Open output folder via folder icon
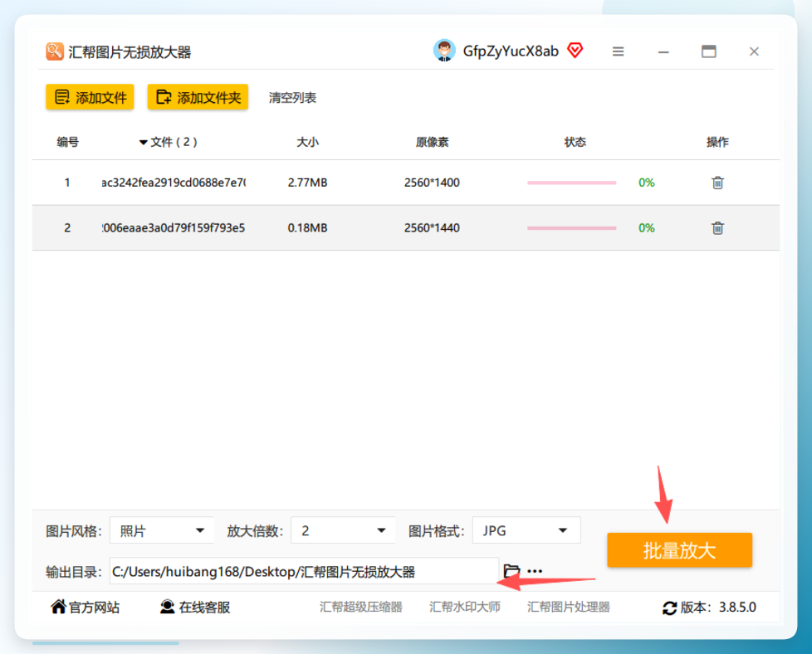812x654 pixels. [511, 571]
